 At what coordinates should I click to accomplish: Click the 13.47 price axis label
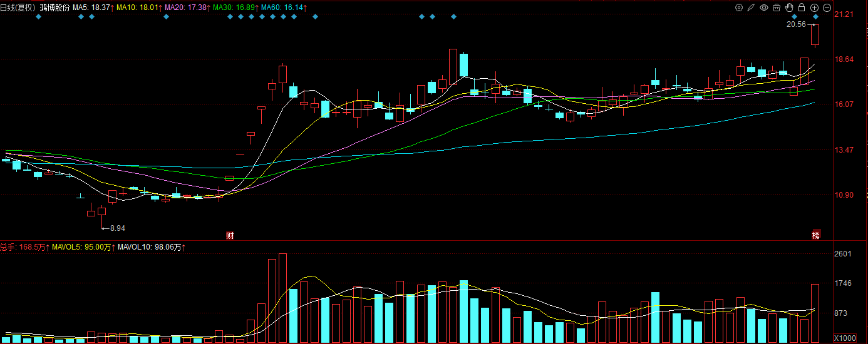(844, 150)
